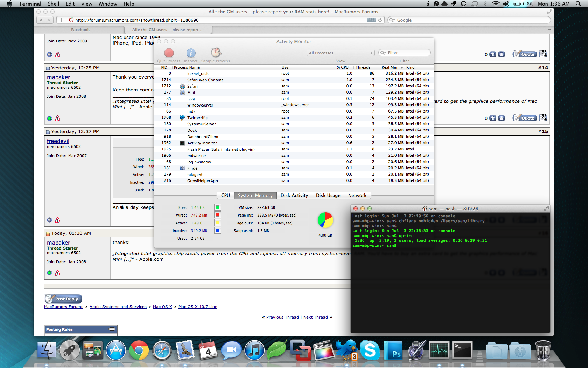Click the Filter field in Activity Monitor

[x=405, y=53]
